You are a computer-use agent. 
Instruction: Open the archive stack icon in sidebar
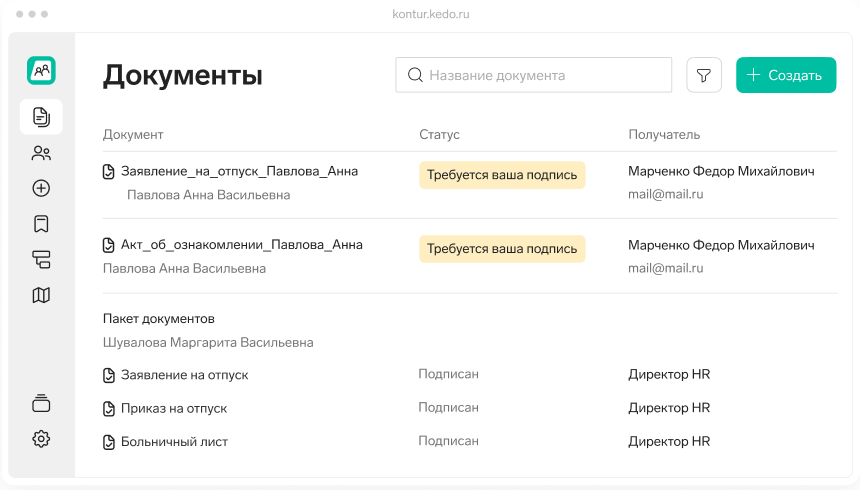tap(41, 403)
